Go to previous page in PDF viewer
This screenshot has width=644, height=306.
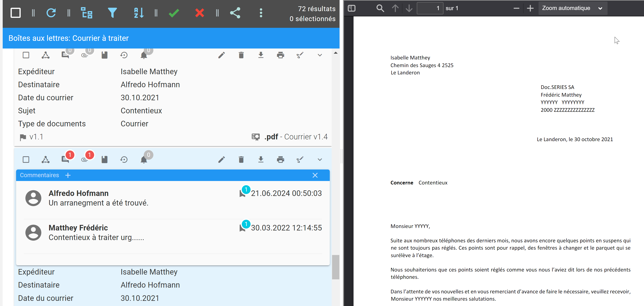click(x=395, y=8)
